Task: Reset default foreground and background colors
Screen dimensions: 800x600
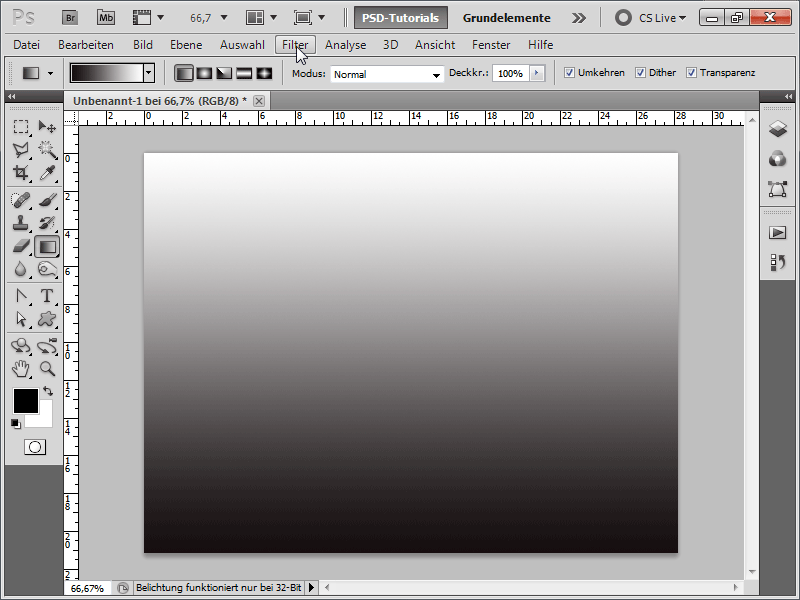Action: click(16, 423)
